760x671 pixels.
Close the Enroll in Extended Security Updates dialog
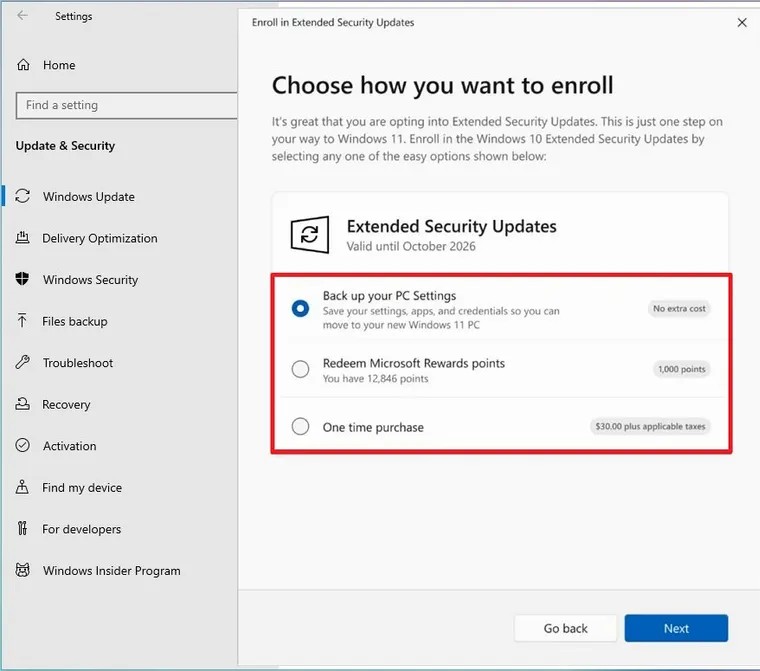741,22
